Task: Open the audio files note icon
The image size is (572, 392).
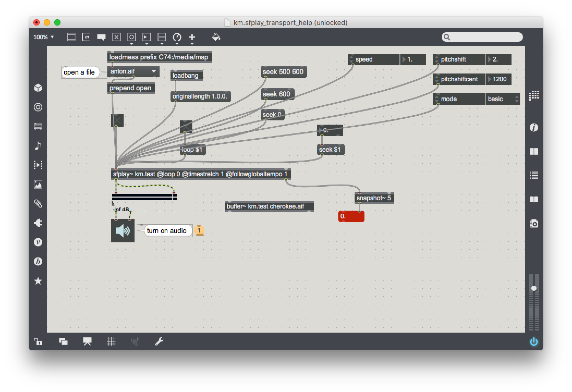Action: tap(38, 146)
